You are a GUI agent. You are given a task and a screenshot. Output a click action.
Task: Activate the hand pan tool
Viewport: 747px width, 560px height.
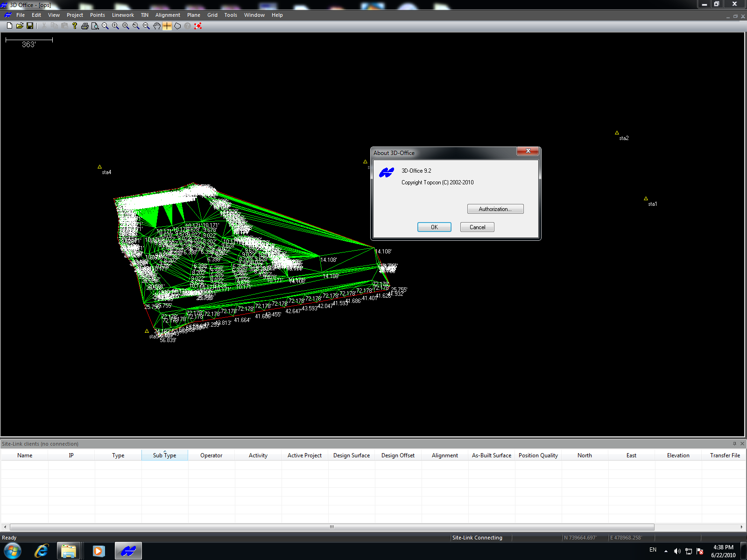[x=157, y=26]
